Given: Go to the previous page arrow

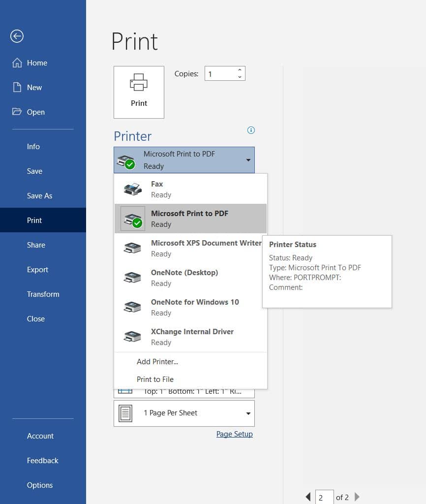Looking at the screenshot, I should [308, 497].
